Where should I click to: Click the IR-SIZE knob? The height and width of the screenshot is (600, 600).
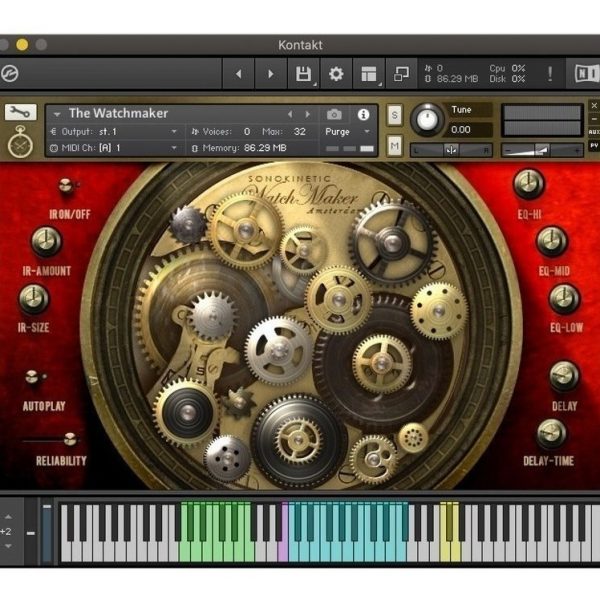click(34, 298)
